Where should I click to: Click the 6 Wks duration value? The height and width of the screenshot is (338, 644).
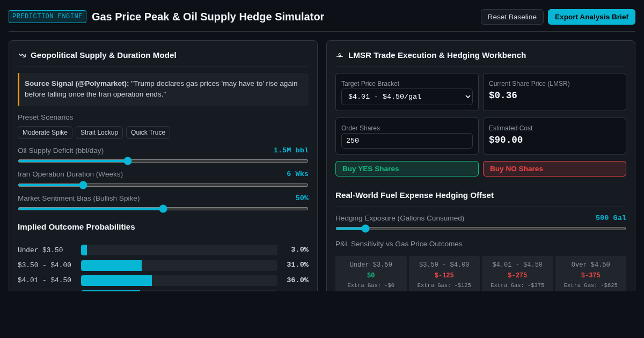coord(297,174)
